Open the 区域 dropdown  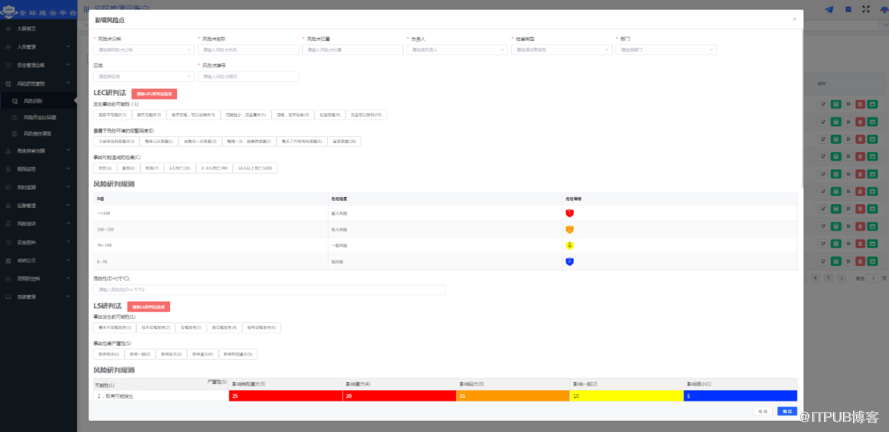(145, 76)
